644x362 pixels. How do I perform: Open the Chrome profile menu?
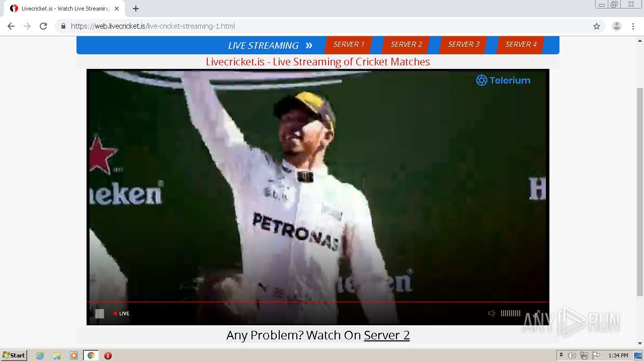617,26
